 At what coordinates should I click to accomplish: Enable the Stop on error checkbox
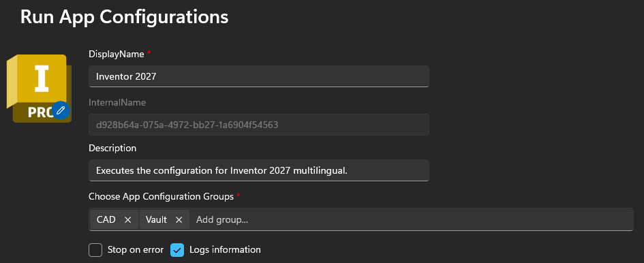coord(95,250)
